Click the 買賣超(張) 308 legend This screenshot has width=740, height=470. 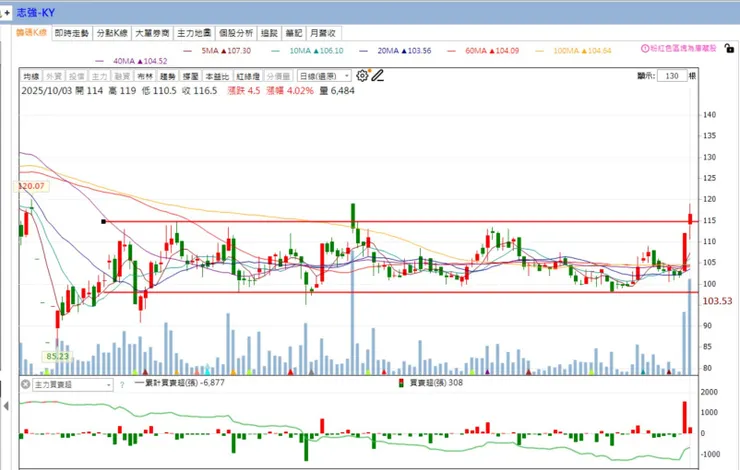pos(431,383)
